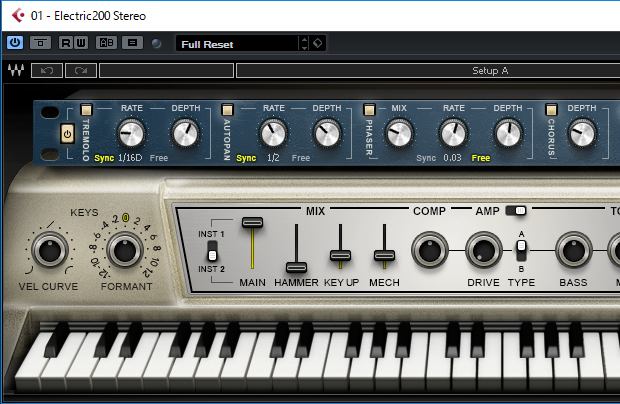Click the Phaser Depth knob

click(508, 134)
